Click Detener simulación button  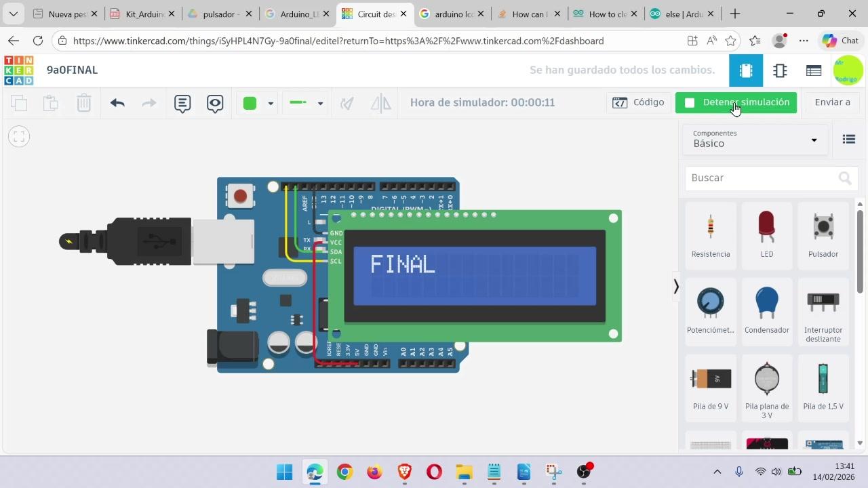(x=736, y=102)
